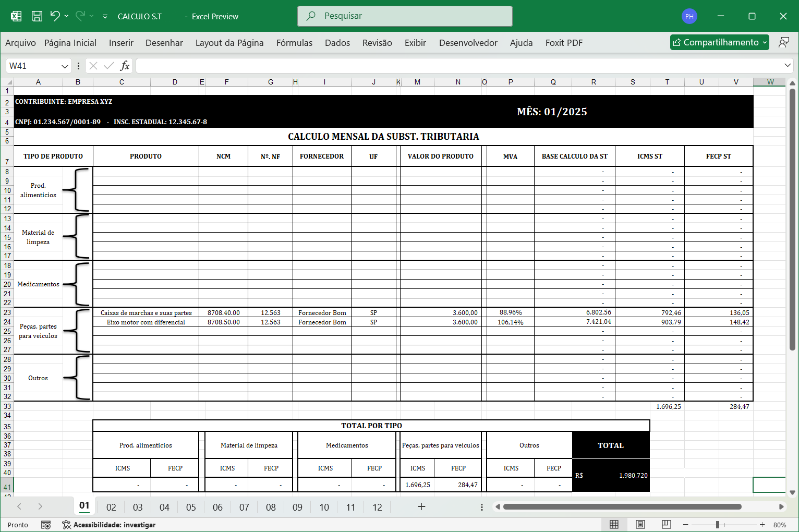Open Customize Quick Access Toolbar dropdown
The width and height of the screenshot is (799, 532).
tap(105, 17)
